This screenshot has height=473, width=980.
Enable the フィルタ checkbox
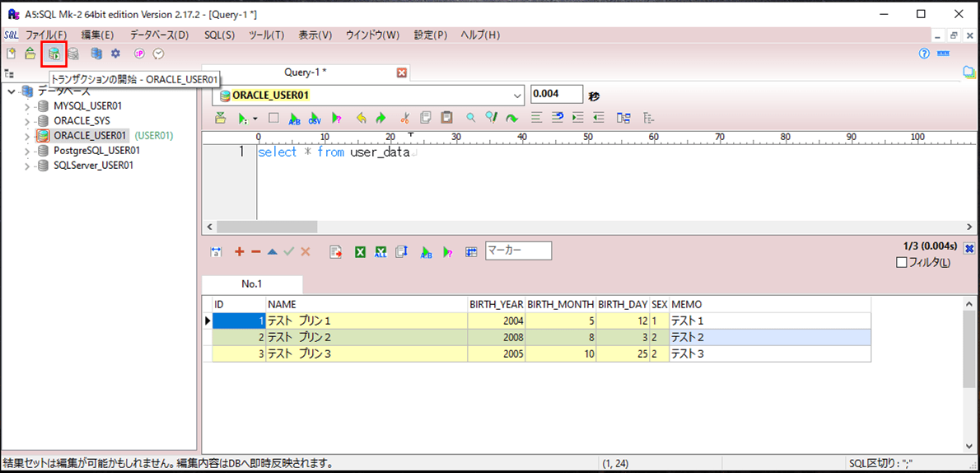(901, 263)
